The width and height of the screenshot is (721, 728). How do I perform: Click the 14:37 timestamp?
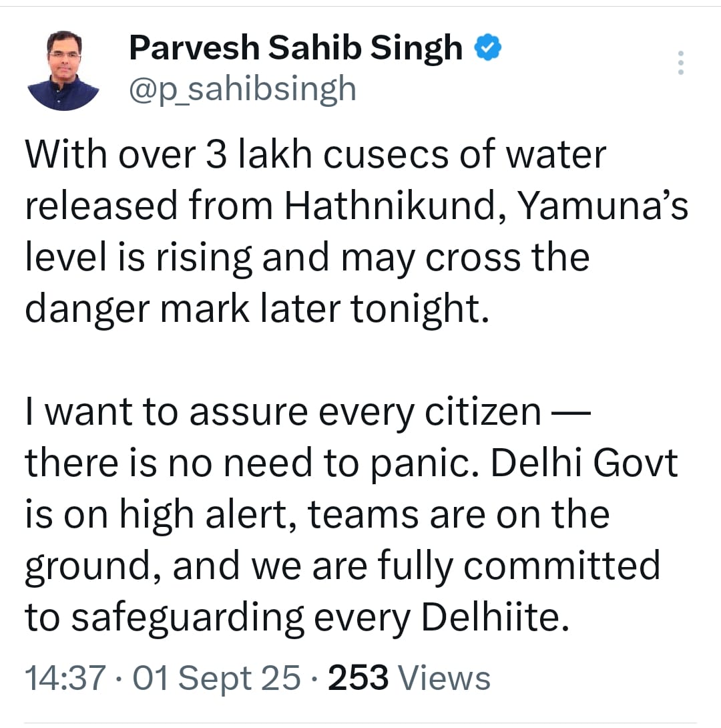click(65, 679)
